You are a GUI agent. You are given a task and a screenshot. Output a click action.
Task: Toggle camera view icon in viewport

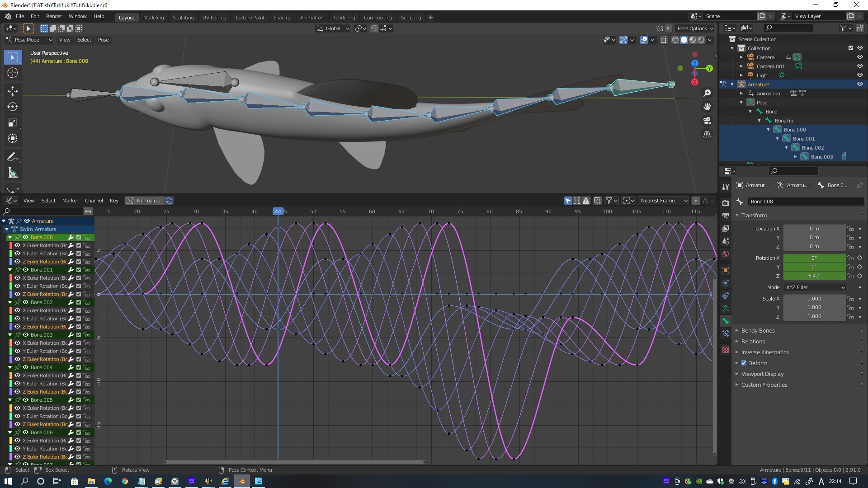pos(707,121)
